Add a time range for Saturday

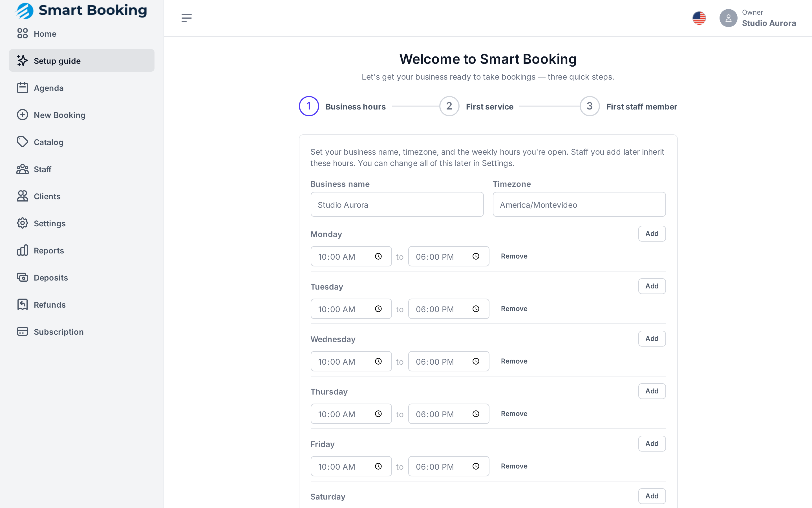(x=652, y=496)
